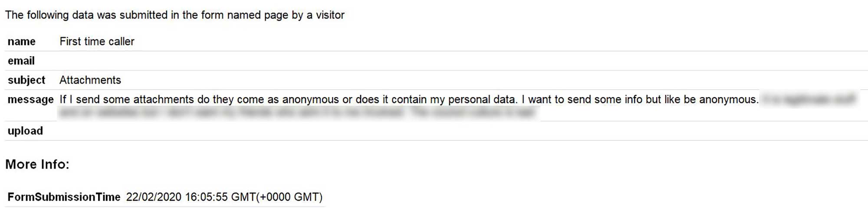Click the "name" field label

point(22,42)
